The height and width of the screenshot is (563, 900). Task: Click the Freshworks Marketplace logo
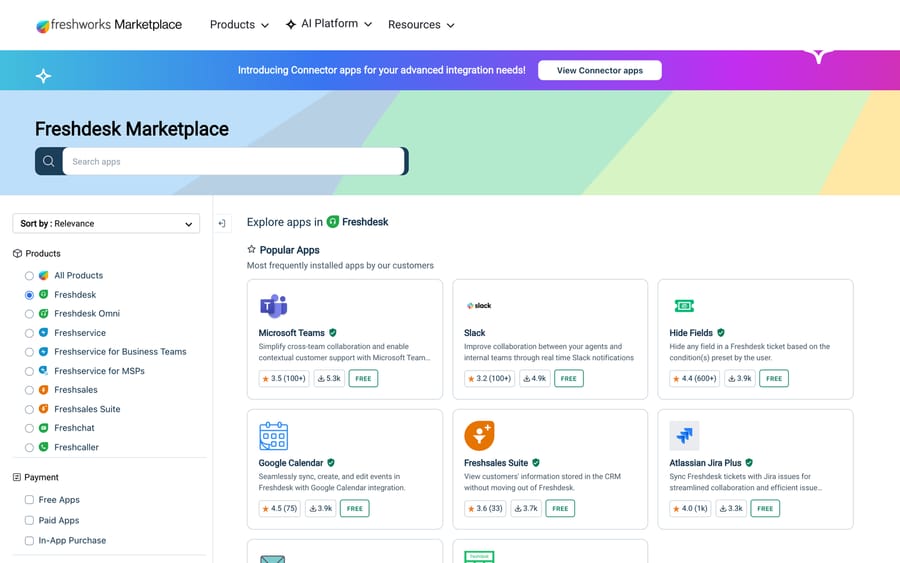pyautogui.click(x=109, y=25)
